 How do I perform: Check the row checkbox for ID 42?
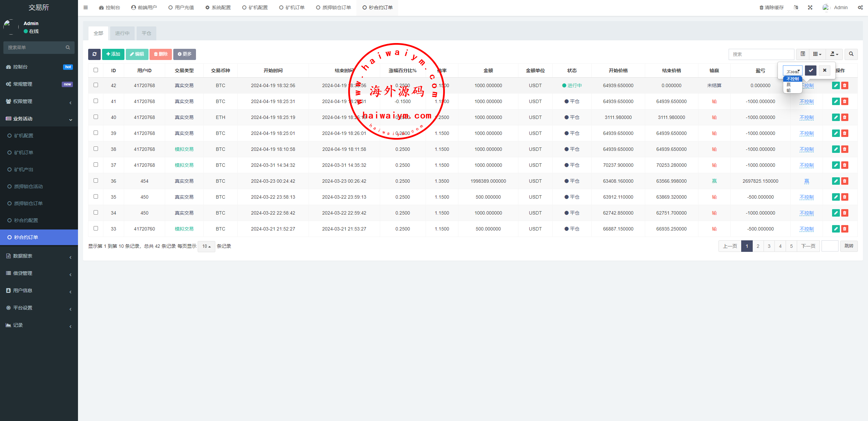click(x=96, y=85)
